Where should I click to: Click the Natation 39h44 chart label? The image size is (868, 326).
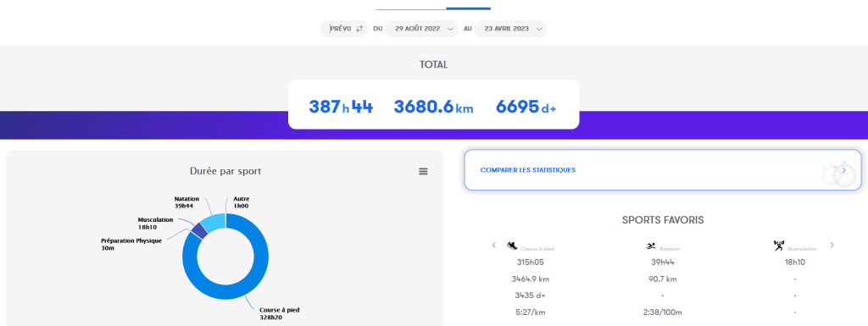click(x=186, y=202)
